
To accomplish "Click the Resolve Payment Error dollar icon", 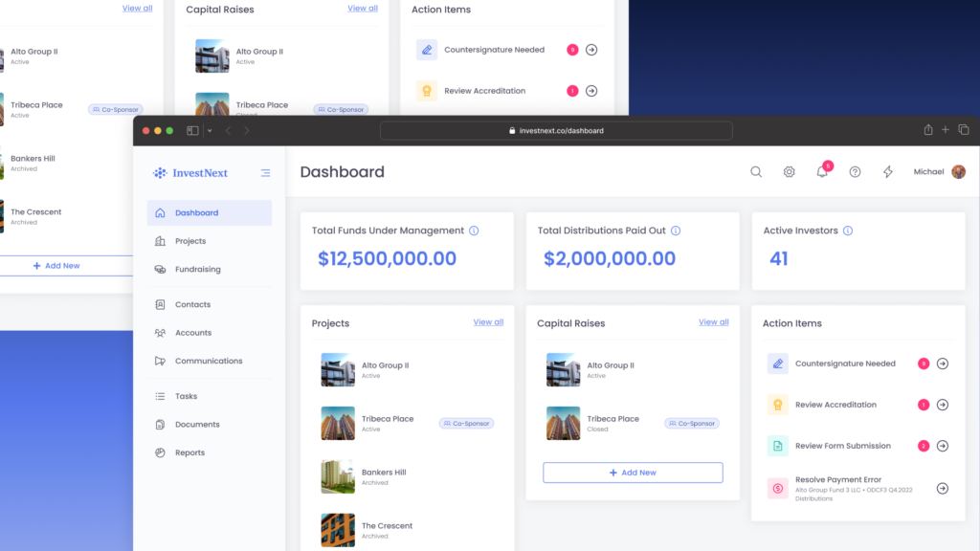I will tap(778, 489).
